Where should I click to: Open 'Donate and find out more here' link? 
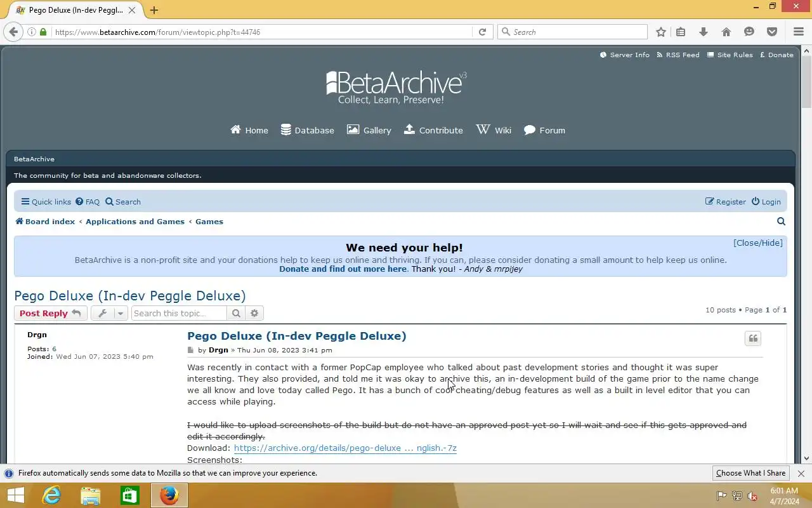pyautogui.click(x=343, y=269)
